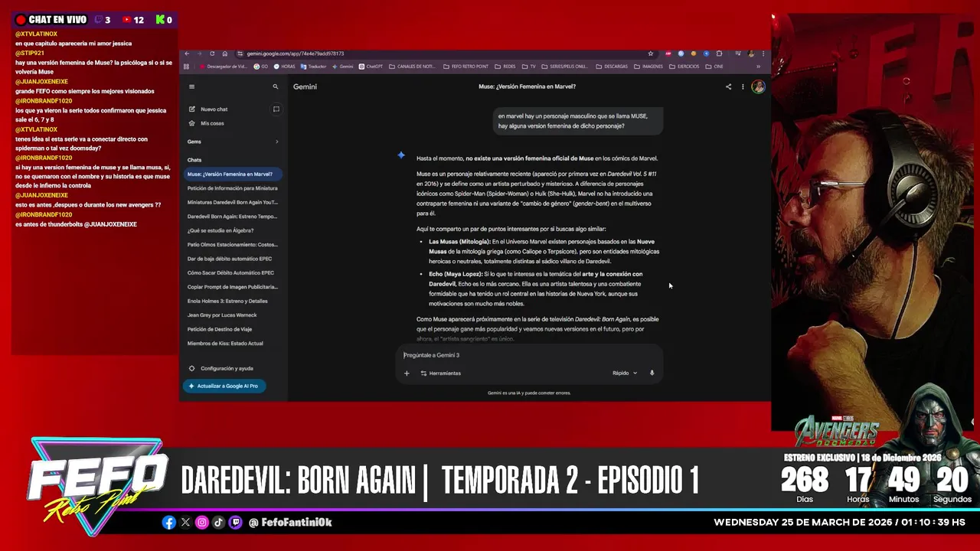Open chat 'Daredevil Born Again: Estreno Tempo...'
The height and width of the screenshot is (551, 980).
pos(233,217)
